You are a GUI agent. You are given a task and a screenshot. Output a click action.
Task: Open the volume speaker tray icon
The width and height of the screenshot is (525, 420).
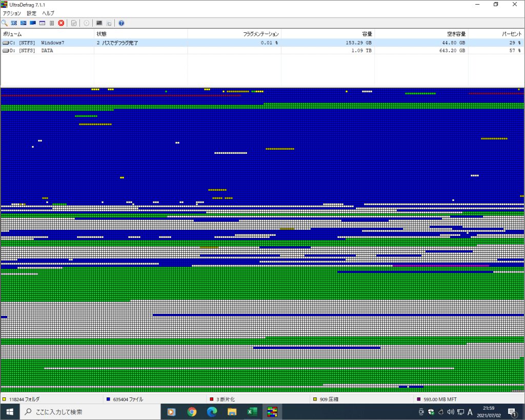pyautogui.click(x=451, y=412)
